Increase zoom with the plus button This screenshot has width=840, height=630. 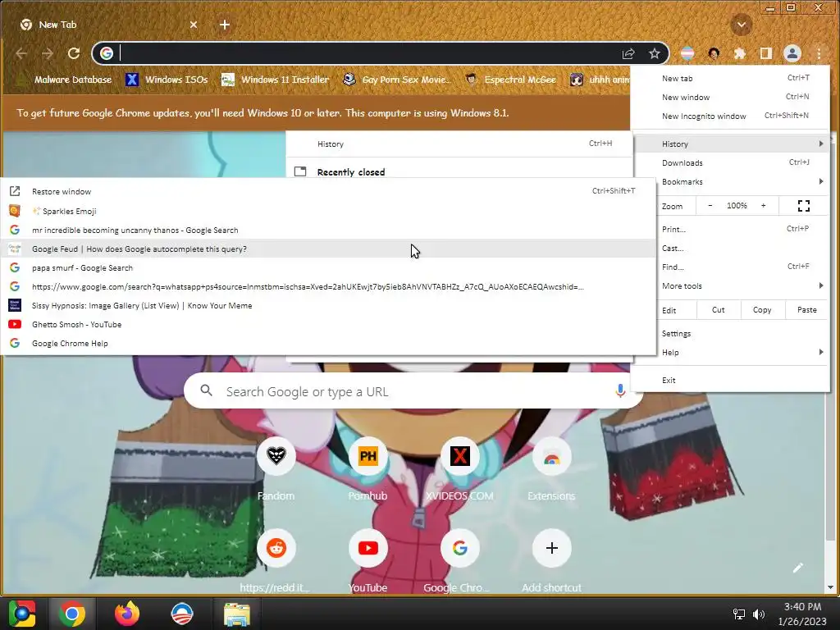point(764,206)
